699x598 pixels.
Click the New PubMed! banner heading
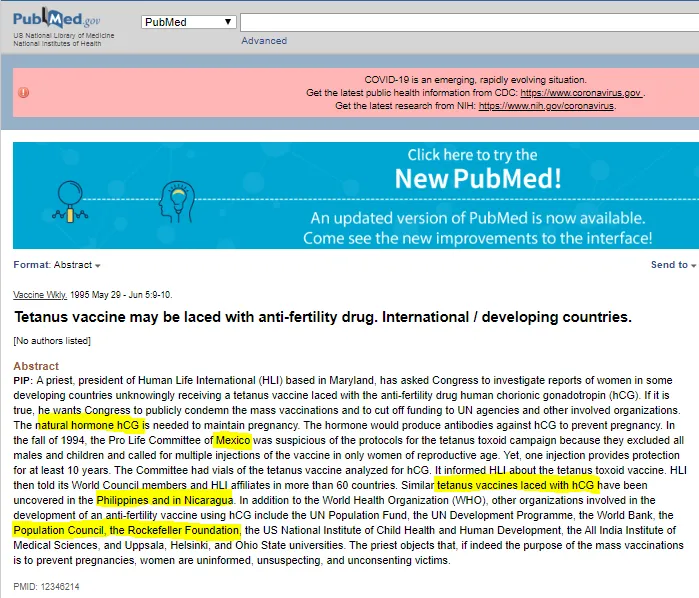pos(478,179)
